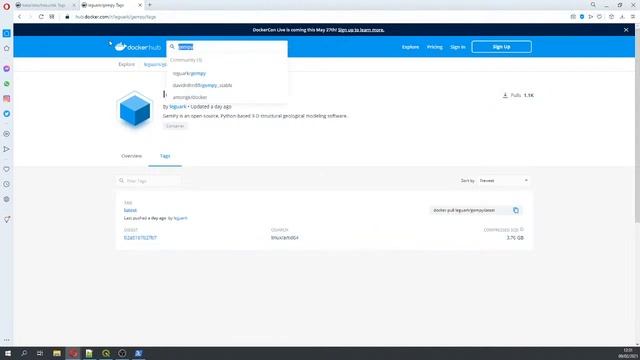This screenshot has height=360, width=640.
Task: Copy the docker pull command
Action: point(516,210)
